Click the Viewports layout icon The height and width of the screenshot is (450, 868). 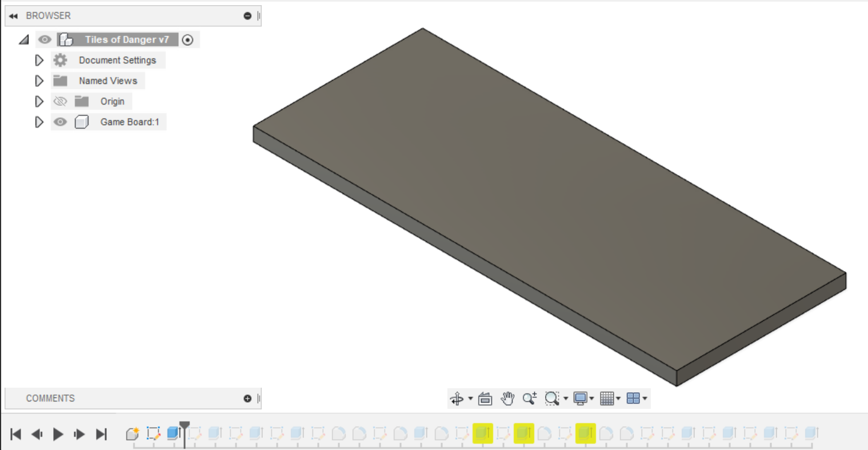pos(634,399)
